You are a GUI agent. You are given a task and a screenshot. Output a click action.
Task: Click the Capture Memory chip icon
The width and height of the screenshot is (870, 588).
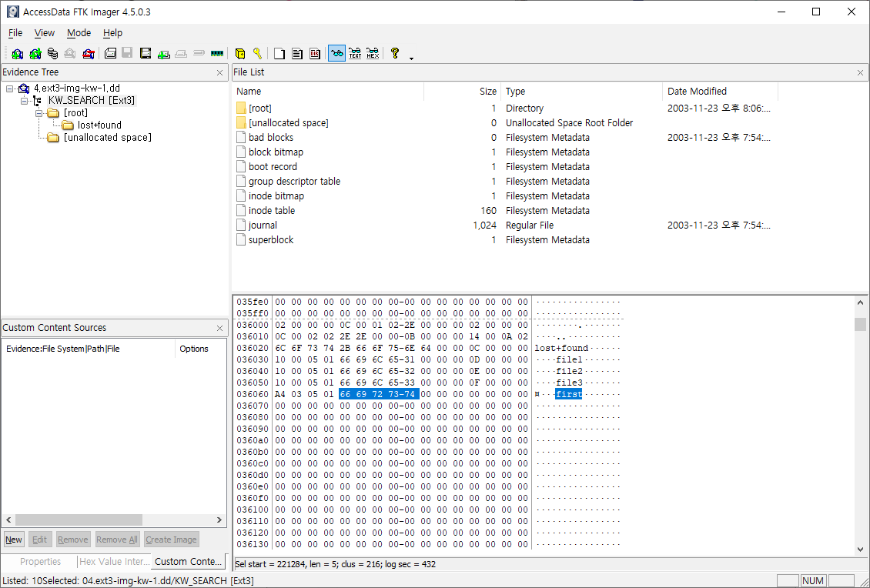pos(217,53)
